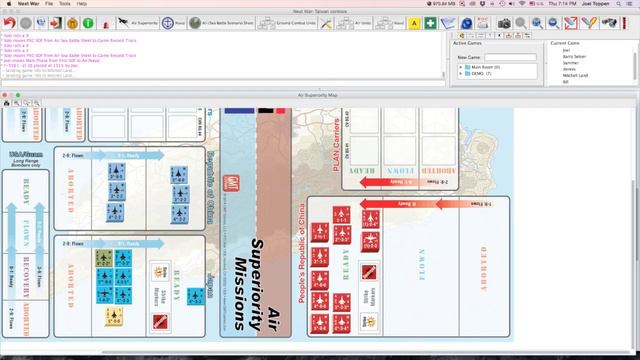Click the red Undo arrow icon
This screenshot has height=360, width=640.
click(9, 23)
